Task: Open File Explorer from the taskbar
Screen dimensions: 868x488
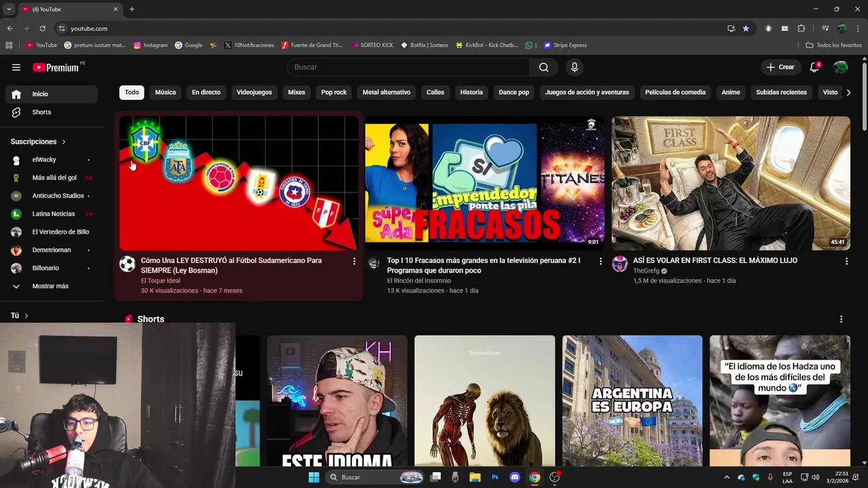Action: [x=475, y=477]
